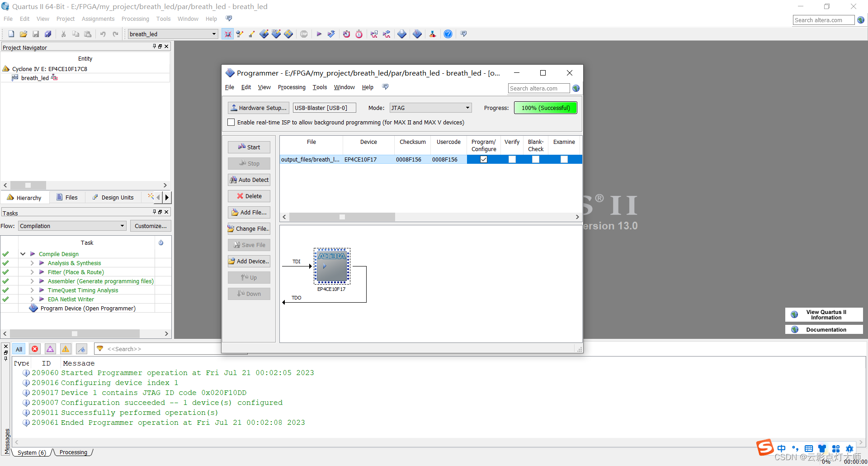Expand the TimeQuest Timing Analysis task
The image size is (868, 466).
click(x=32, y=290)
